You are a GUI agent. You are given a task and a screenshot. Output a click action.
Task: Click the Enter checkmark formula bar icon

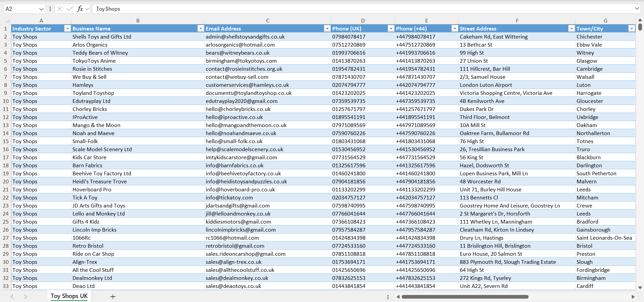pyautogui.click(x=69, y=9)
